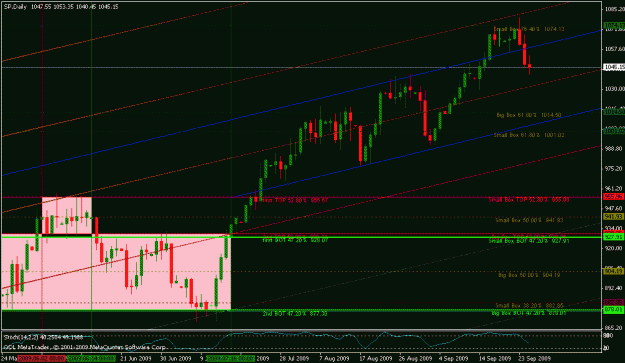Screen dimensions: 625x363
Task: Click the '26 Aug 2009' date label
Action: [415, 359]
